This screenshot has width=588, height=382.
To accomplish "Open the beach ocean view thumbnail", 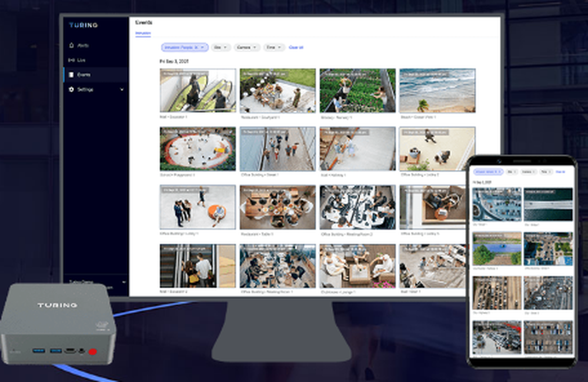I will coord(437,91).
